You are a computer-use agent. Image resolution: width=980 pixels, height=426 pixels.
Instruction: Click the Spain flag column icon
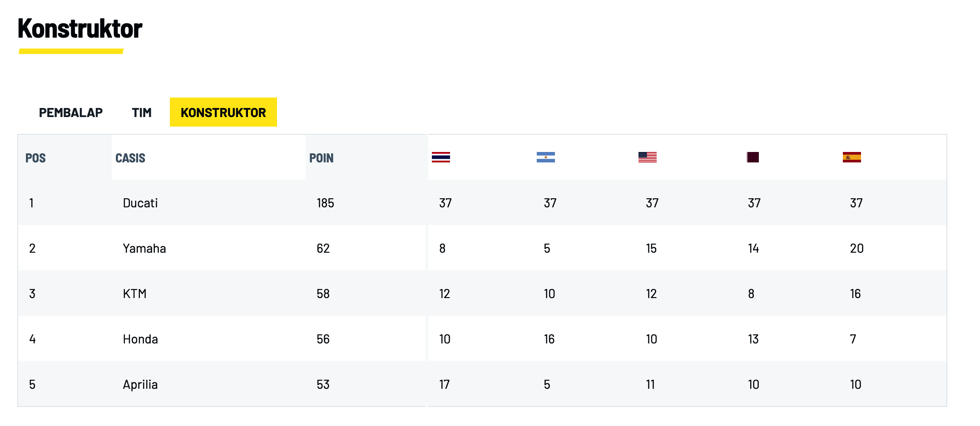click(x=851, y=157)
